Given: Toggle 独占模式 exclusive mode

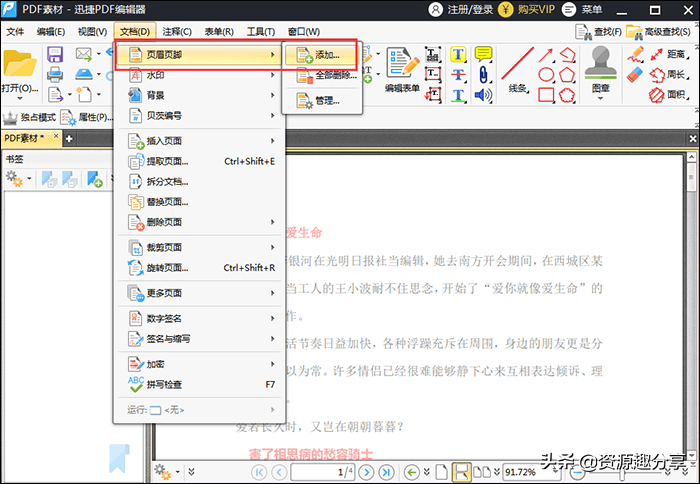Looking at the screenshot, I should click(x=29, y=117).
